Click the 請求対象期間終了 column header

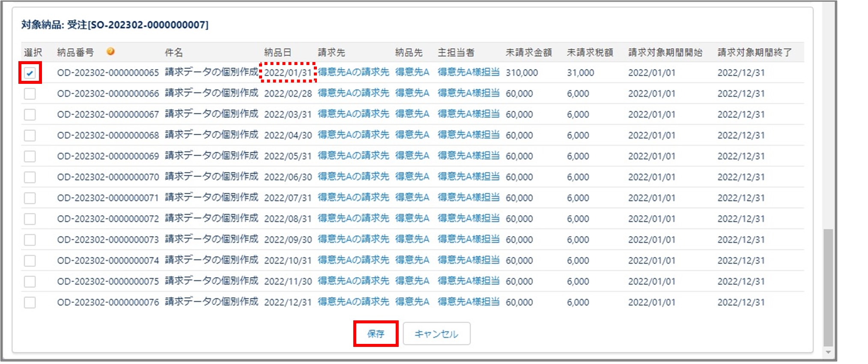click(755, 53)
